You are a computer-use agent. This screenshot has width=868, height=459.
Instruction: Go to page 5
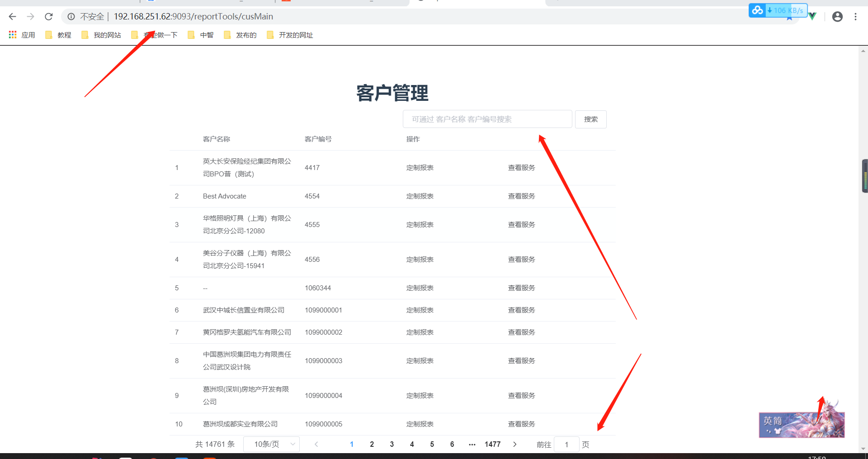click(x=432, y=445)
